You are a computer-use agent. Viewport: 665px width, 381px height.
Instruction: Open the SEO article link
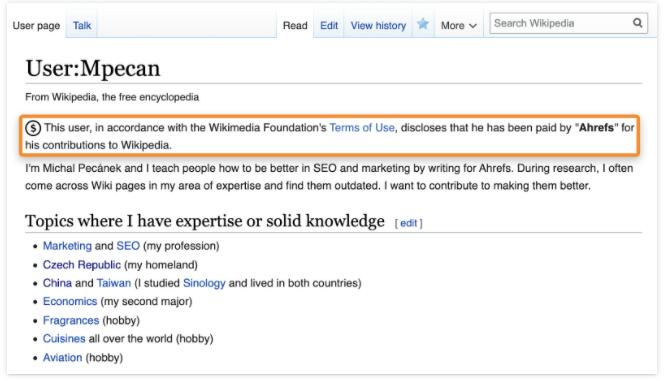click(x=128, y=246)
